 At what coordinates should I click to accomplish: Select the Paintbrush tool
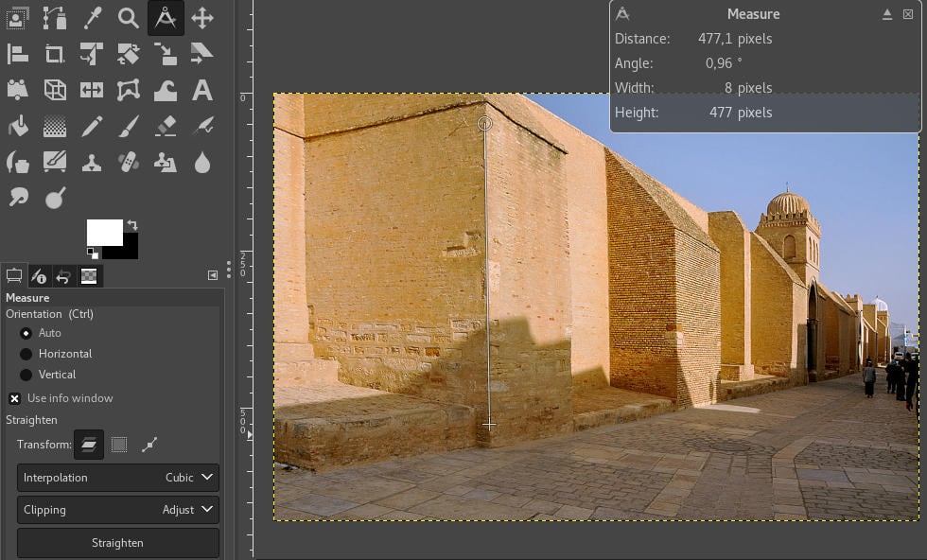tap(127, 125)
